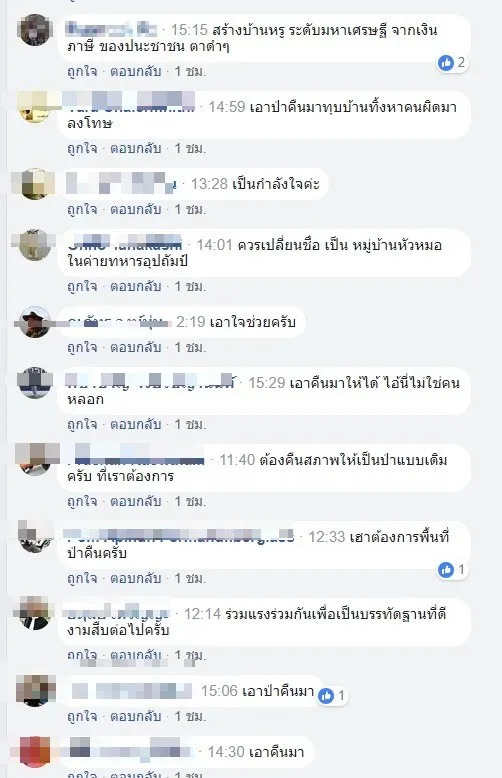Reply to the 2:19 comment via ตอบกลับ
This screenshot has height=778, width=502.
point(135,347)
